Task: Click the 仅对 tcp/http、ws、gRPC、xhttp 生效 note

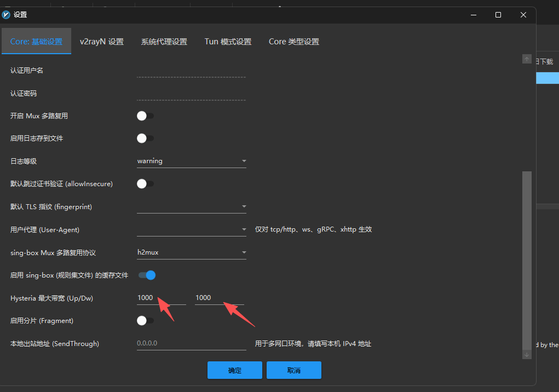Action: [313, 229]
